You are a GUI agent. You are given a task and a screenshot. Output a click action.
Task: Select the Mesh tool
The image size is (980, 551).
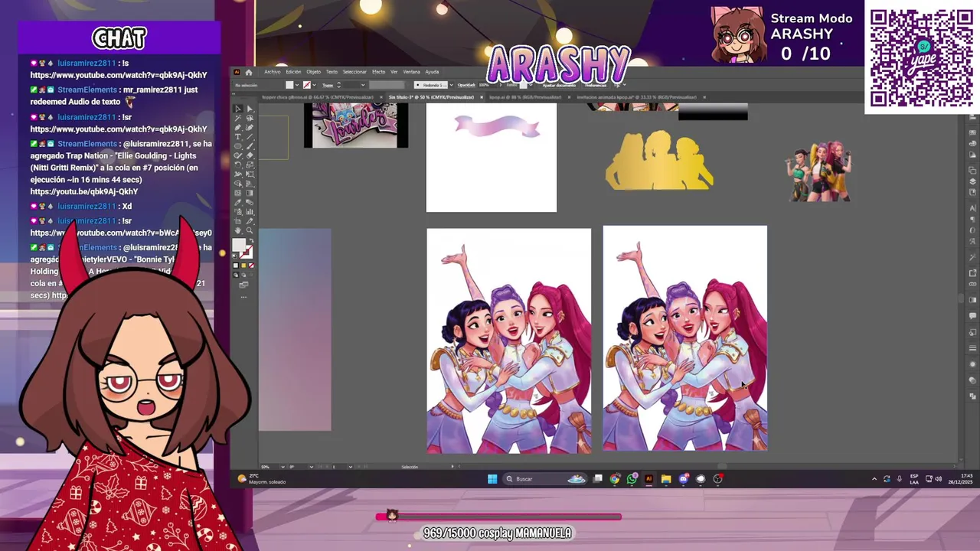click(238, 193)
